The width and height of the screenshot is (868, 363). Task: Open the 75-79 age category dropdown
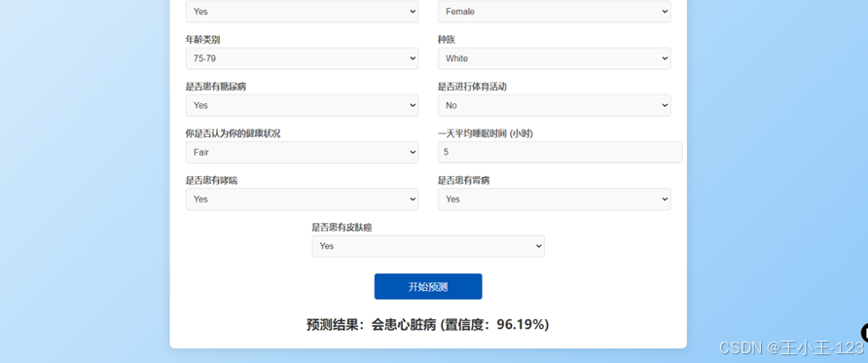coord(302,58)
